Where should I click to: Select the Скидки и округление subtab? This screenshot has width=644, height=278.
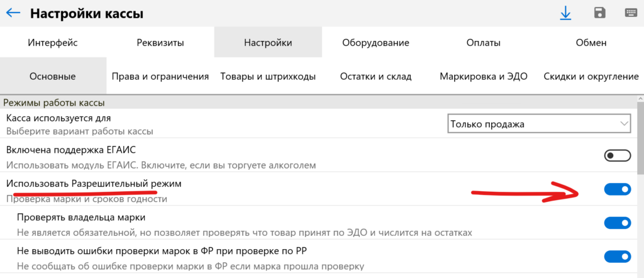[x=591, y=77]
